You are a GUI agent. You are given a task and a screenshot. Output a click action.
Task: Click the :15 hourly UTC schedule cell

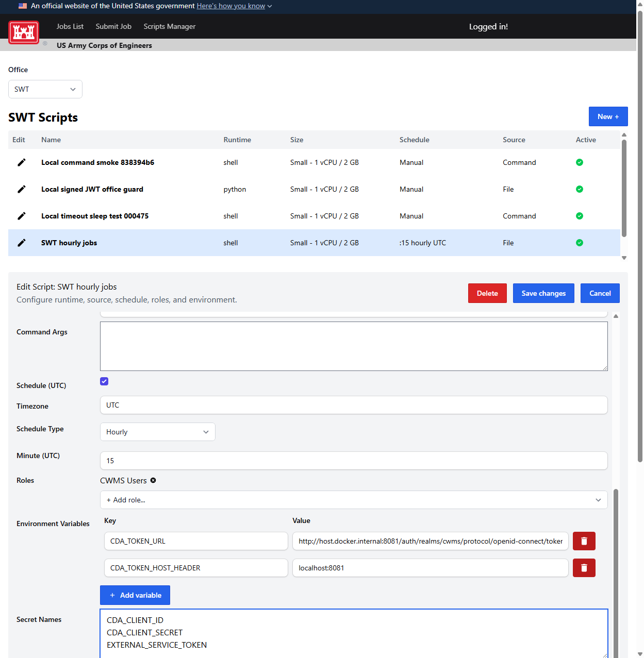point(423,243)
